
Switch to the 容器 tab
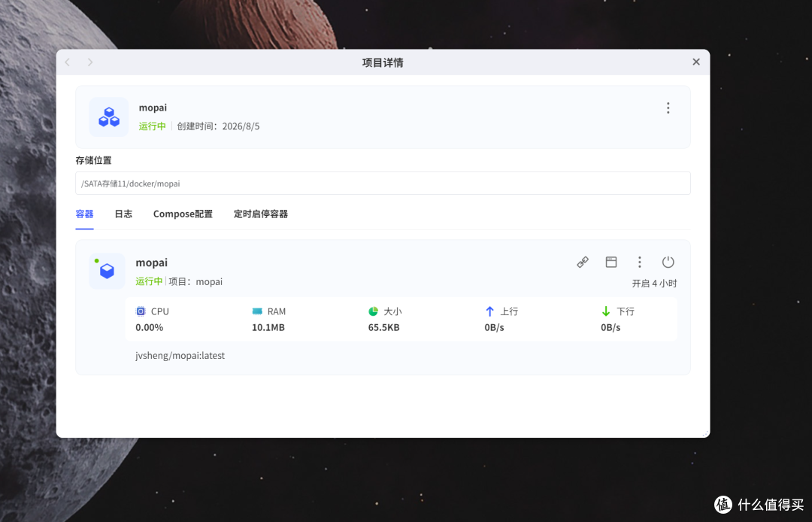[x=84, y=214]
